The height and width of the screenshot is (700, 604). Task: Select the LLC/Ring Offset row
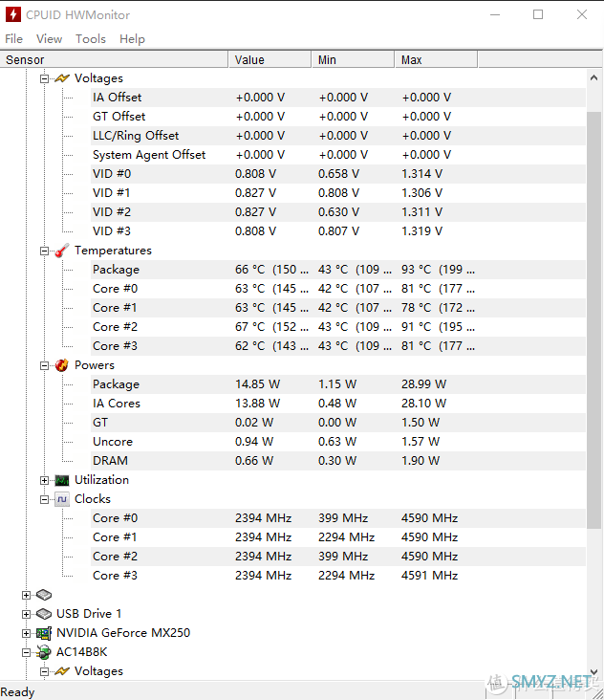click(338, 136)
